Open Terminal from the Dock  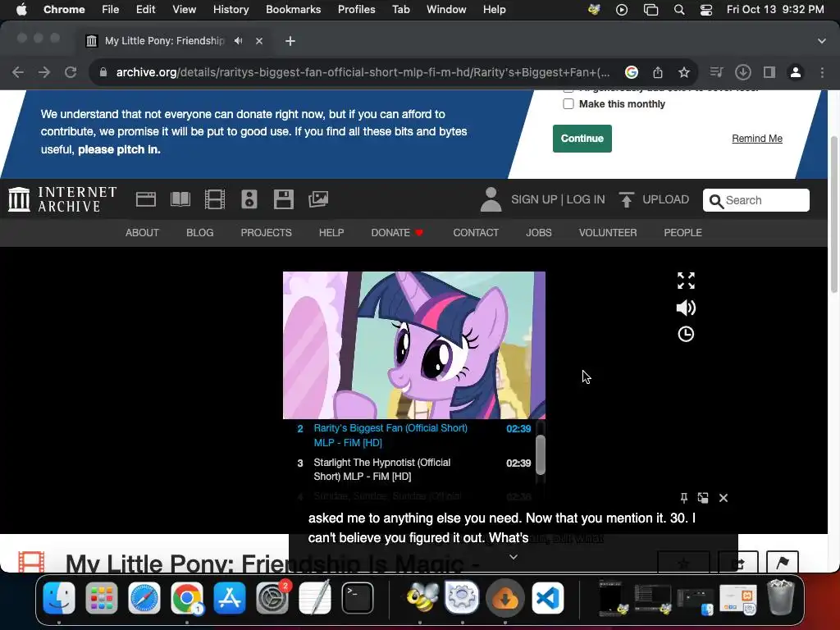[358, 598]
